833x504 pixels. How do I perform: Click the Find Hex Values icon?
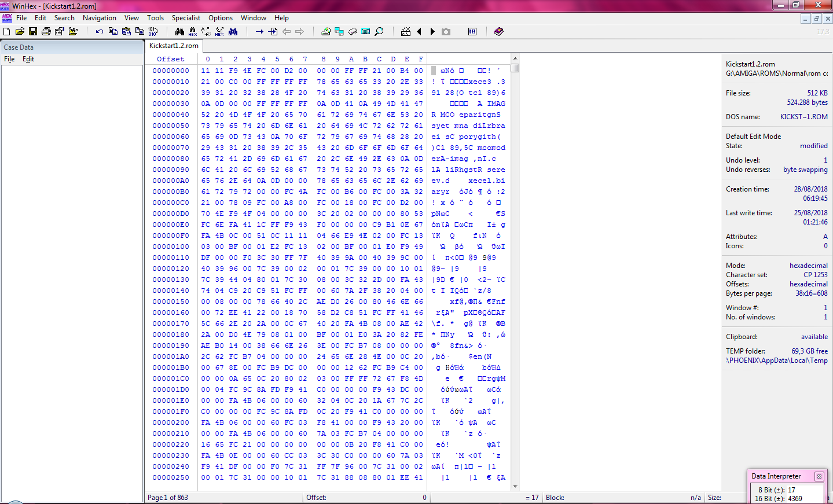[193, 31]
